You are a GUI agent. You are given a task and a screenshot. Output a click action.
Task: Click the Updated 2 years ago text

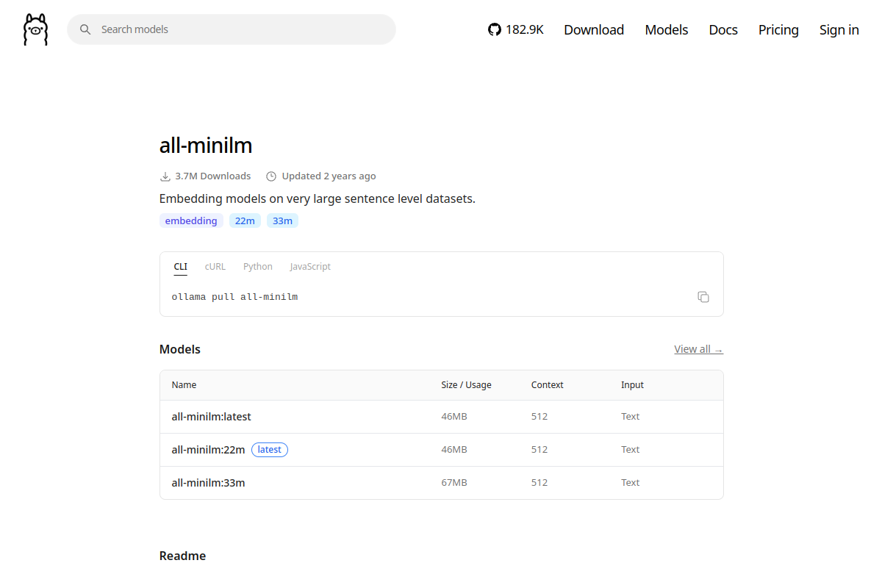[x=329, y=176]
